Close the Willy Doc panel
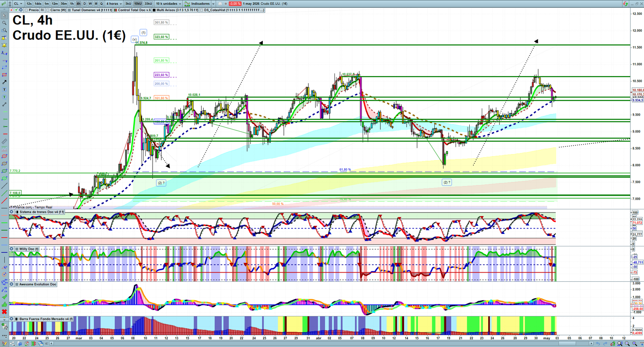Image resolution: width=644 pixels, height=347 pixels. (x=12, y=249)
